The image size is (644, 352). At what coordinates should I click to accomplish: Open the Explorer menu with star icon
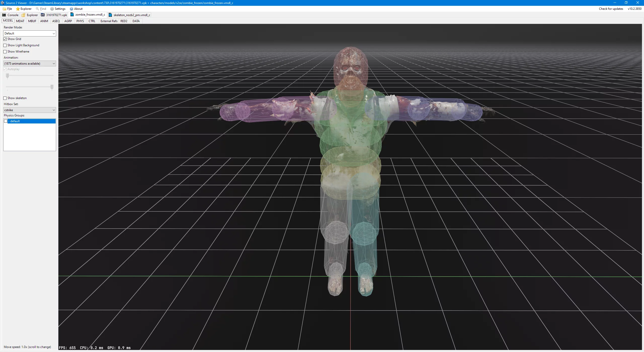tap(24, 9)
